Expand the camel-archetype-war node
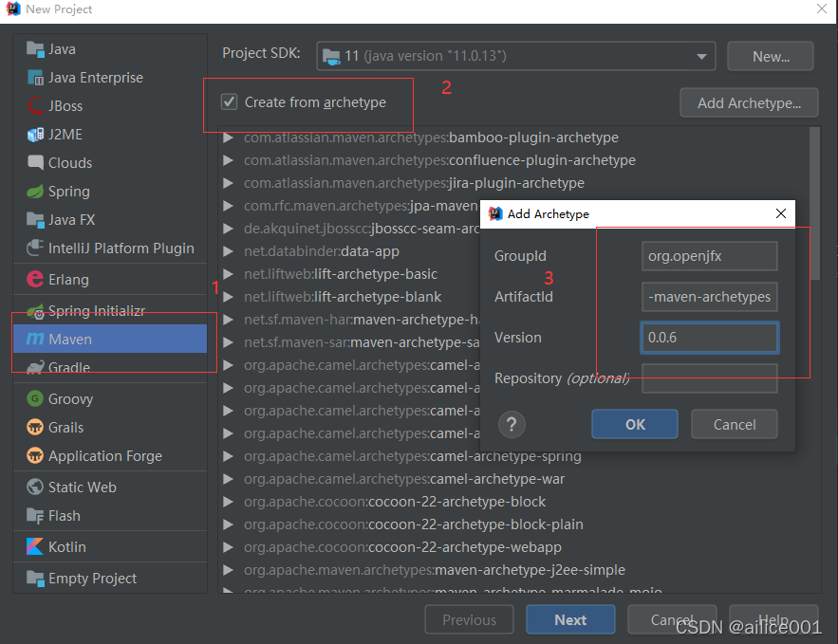 (228, 479)
